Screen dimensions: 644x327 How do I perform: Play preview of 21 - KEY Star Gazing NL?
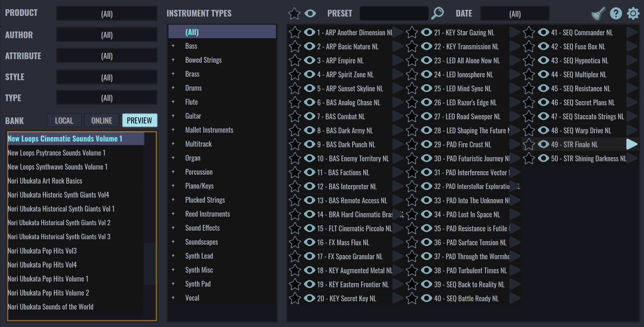coord(514,32)
